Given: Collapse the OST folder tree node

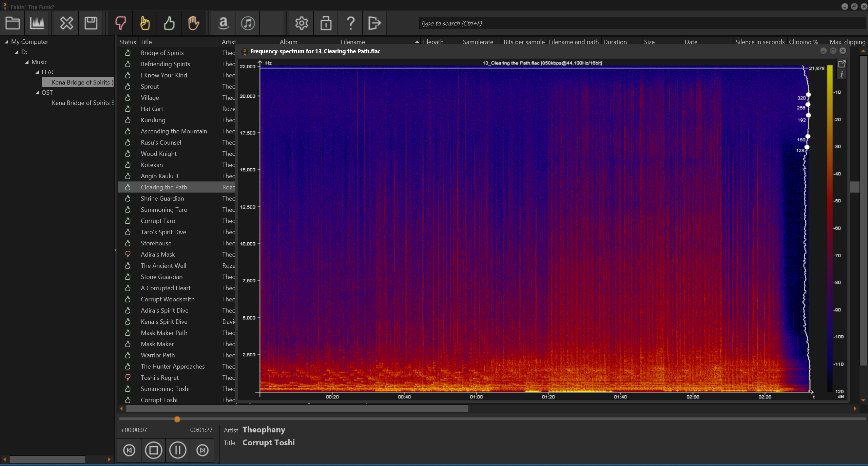Looking at the screenshot, I should coord(37,93).
